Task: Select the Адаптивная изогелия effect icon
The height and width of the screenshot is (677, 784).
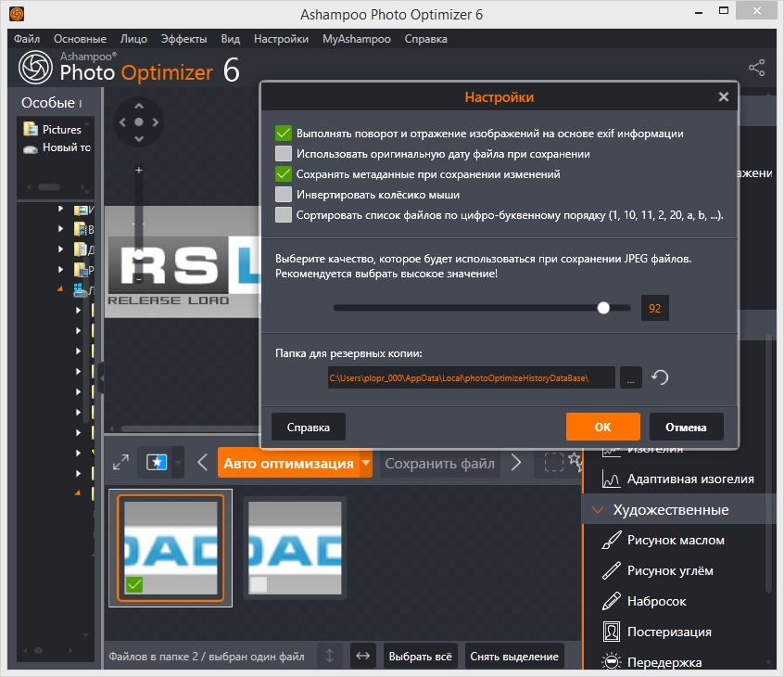Action: (612, 479)
